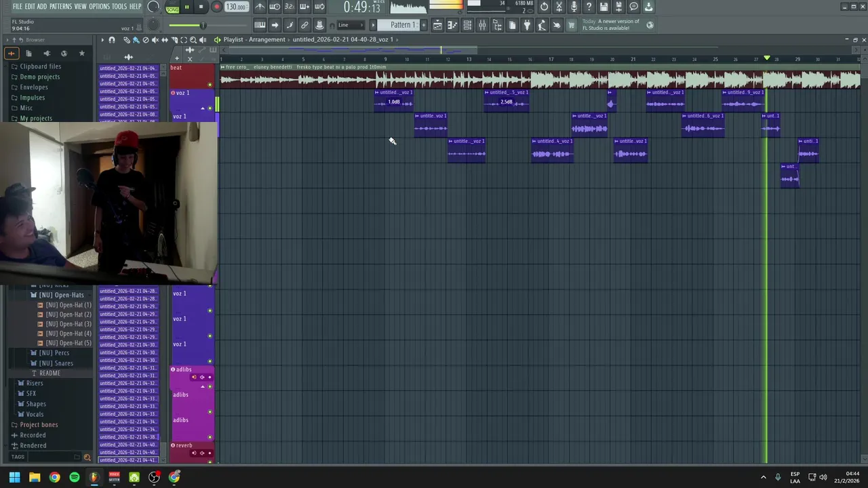This screenshot has height=488, width=868.
Task: Expand the Envelopes folder
Action: [x=34, y=87]
